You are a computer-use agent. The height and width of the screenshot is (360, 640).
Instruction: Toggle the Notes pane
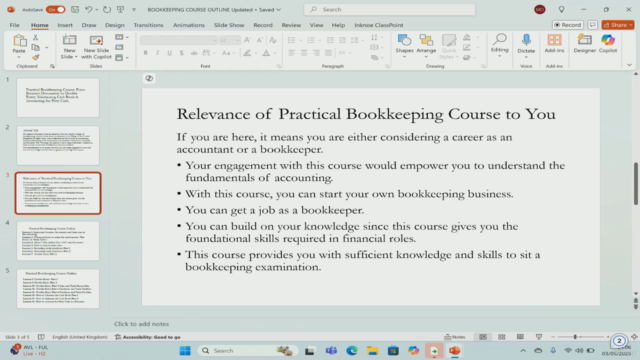click(455, 337)
